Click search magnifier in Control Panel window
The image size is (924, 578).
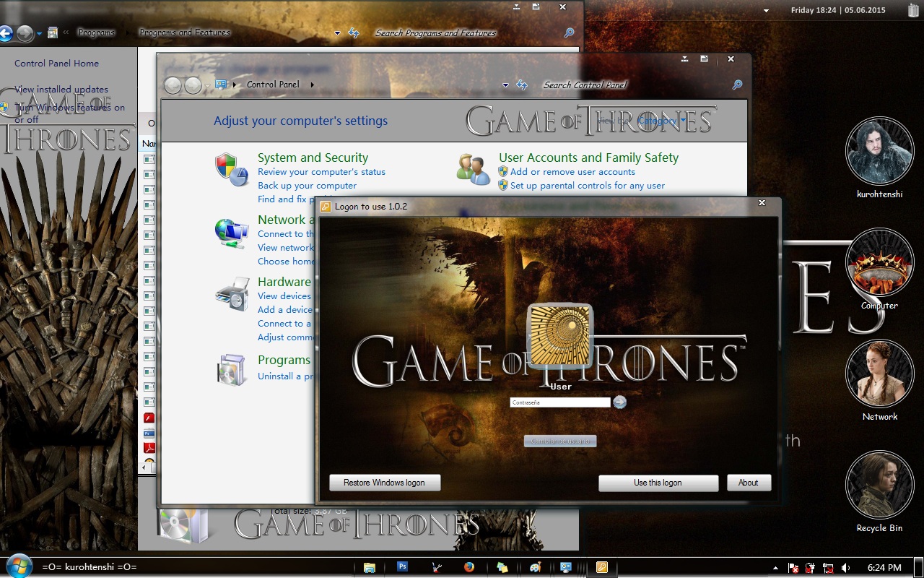(737, 85)
